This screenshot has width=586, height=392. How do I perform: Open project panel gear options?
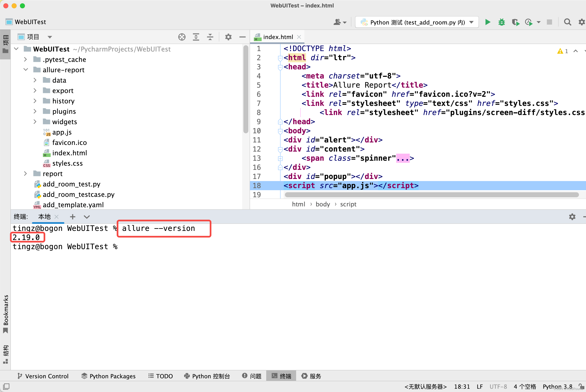click(228, 37)
